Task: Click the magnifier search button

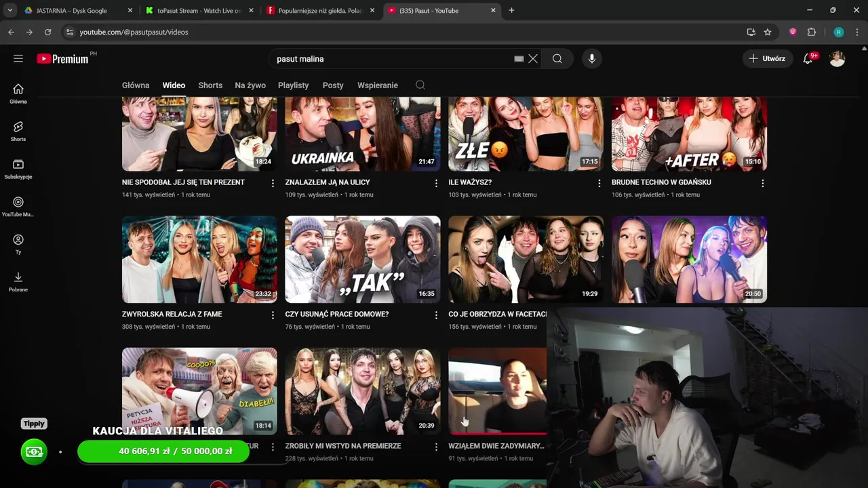Action: tap(557, 59)
